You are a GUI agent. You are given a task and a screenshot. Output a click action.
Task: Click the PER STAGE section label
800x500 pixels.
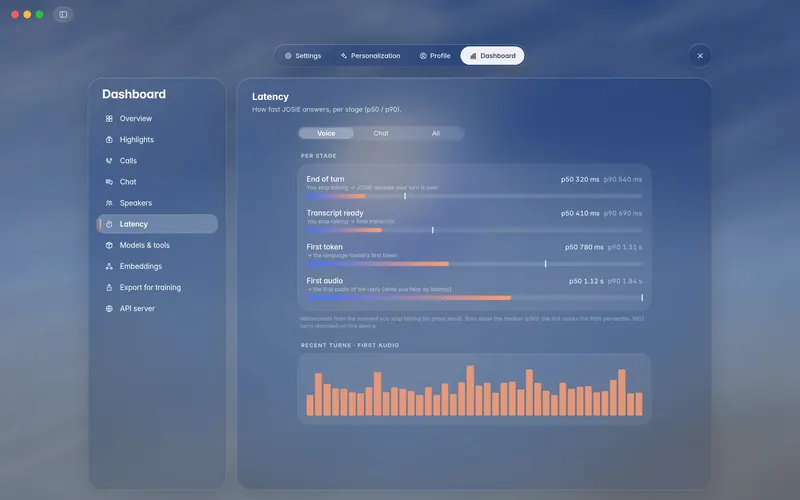318,156
